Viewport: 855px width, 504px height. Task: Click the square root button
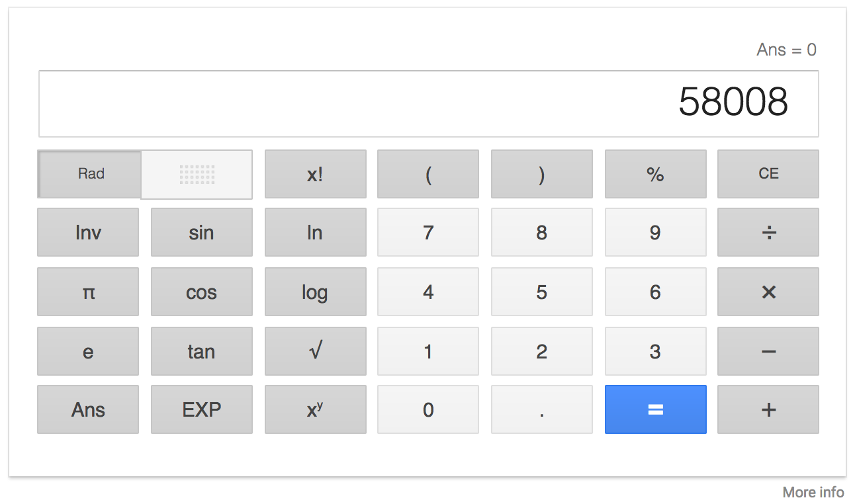[x=316, y=351]
